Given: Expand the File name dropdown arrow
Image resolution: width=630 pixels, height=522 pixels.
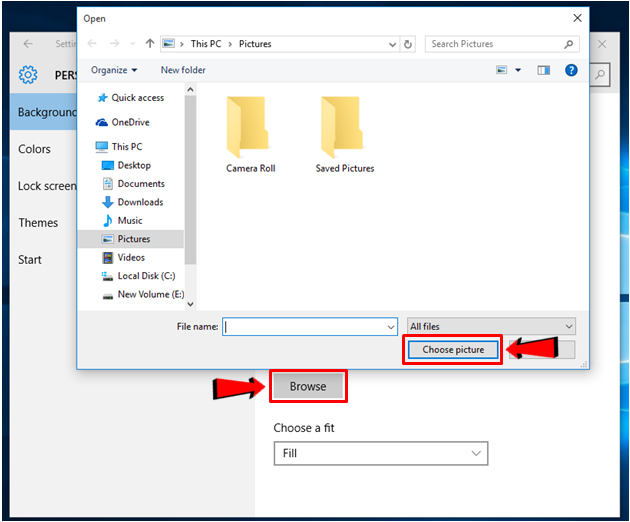Looking at the screenshot, I should 391,327.
